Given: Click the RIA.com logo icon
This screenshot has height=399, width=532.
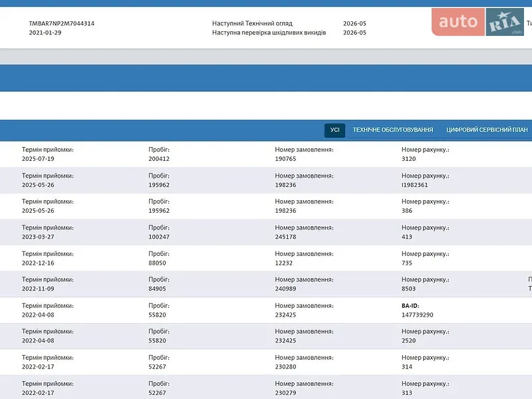Looking at the screenshot, I should click(x=505, y=22).
